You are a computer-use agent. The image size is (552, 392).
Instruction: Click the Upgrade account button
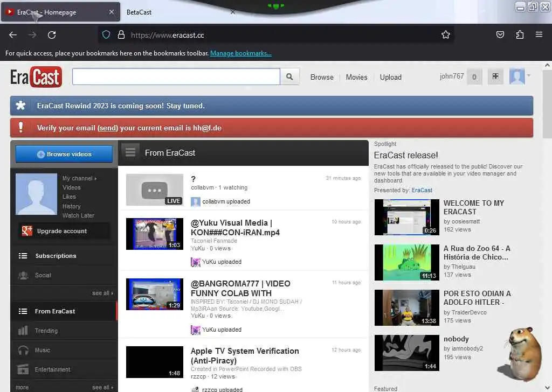pyautogui.click(x=64, y=231)
